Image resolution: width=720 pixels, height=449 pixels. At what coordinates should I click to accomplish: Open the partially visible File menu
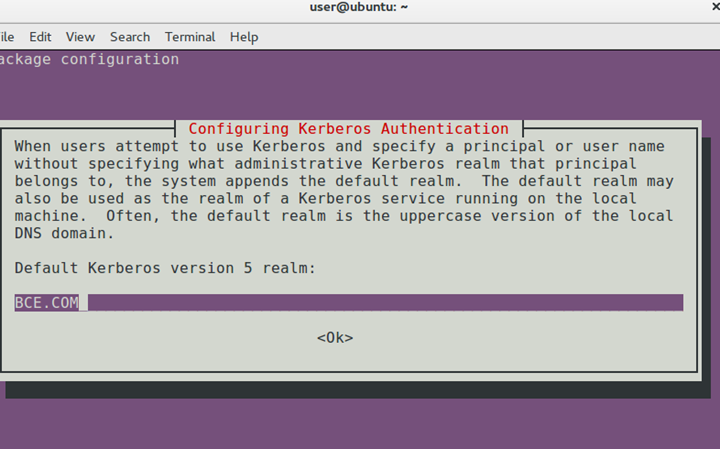7,37
